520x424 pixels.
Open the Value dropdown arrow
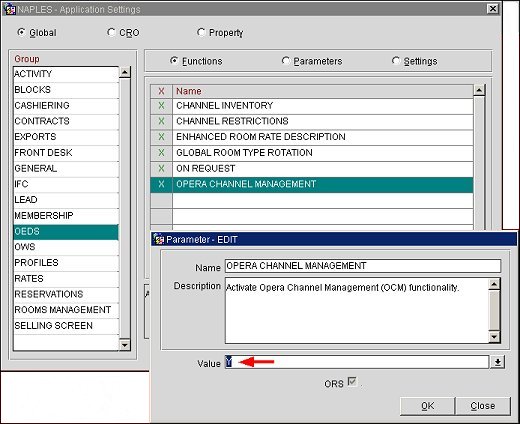[498, 362]
